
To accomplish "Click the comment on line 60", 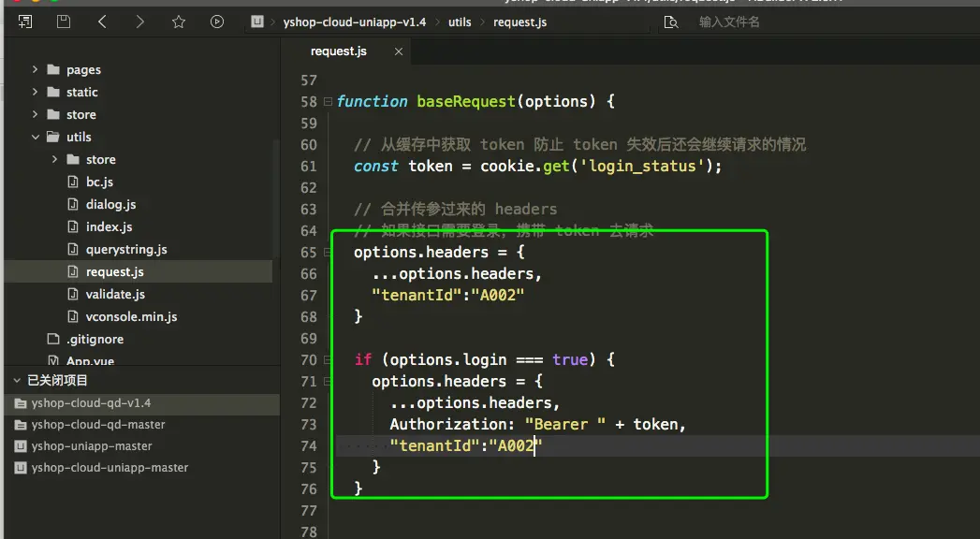I will [580, 145].
